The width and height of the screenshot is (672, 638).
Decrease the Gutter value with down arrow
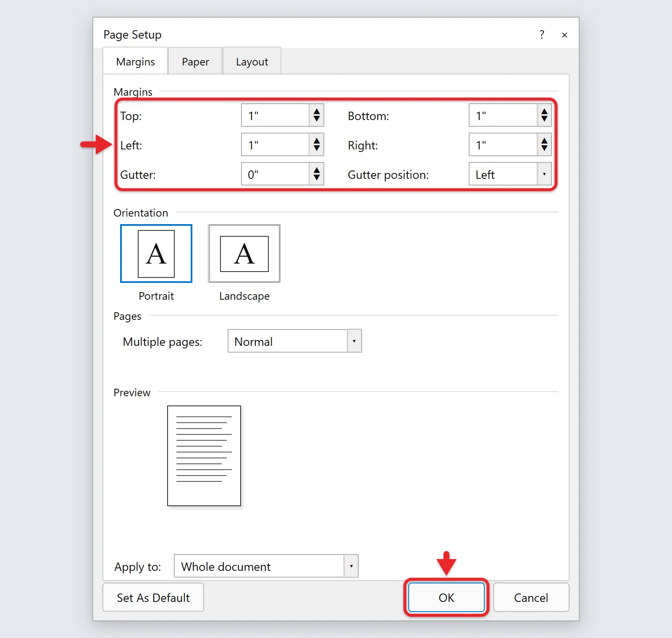coord(317,178)
